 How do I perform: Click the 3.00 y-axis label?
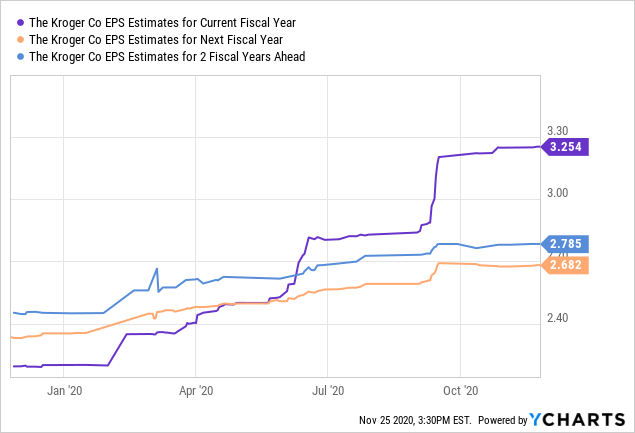tap(556, 193)
